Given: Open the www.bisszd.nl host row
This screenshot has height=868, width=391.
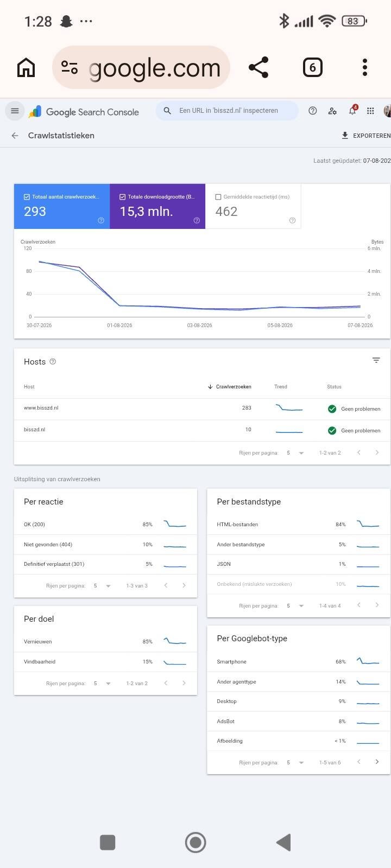Looking at the screenshot, I should 202,409.
